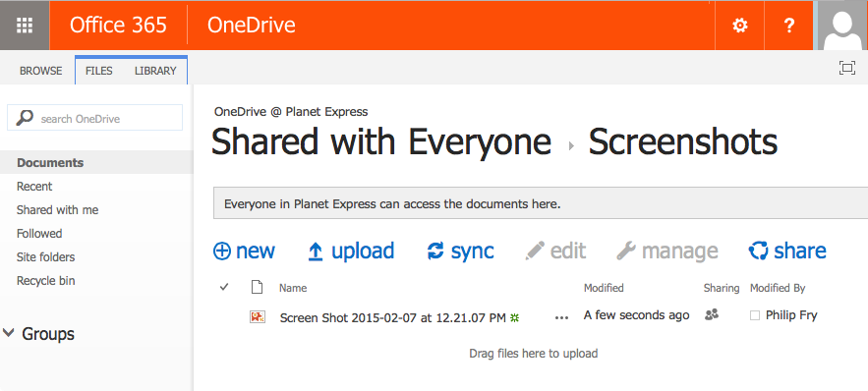This screenshot has width=868, height=391.
Task: Sort by the Name column header
Action: click(293, 288)
